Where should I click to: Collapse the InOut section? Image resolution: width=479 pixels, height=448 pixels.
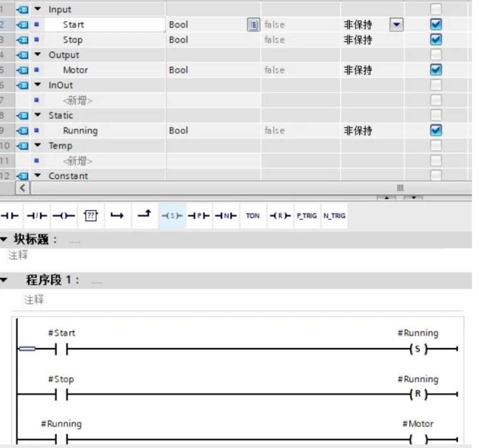pos(37,84)
